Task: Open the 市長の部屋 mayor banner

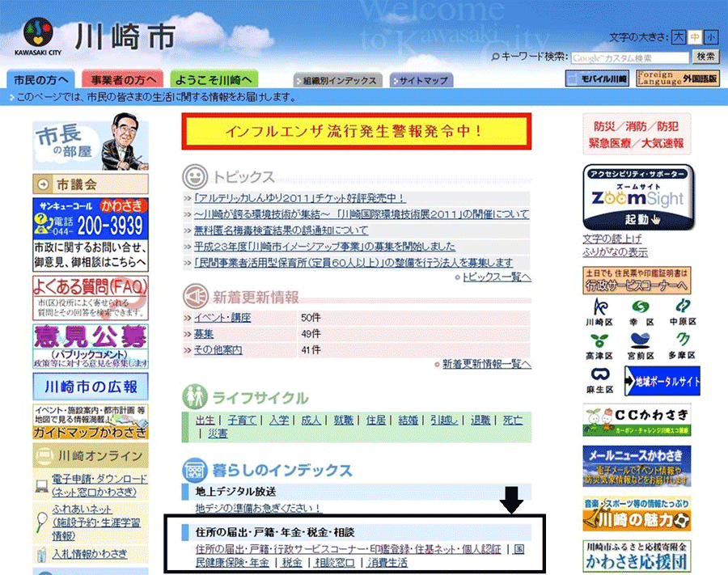Action: pos(91,141)
